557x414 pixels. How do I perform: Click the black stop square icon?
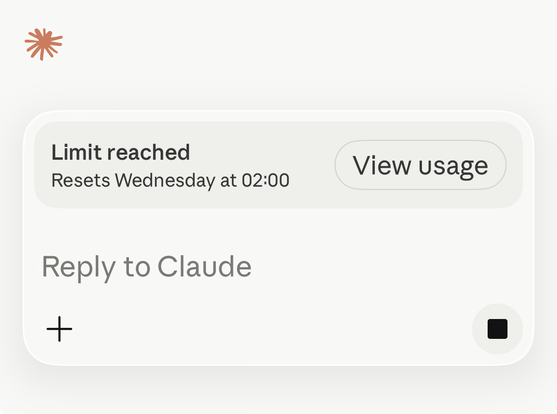coord(497,329)
